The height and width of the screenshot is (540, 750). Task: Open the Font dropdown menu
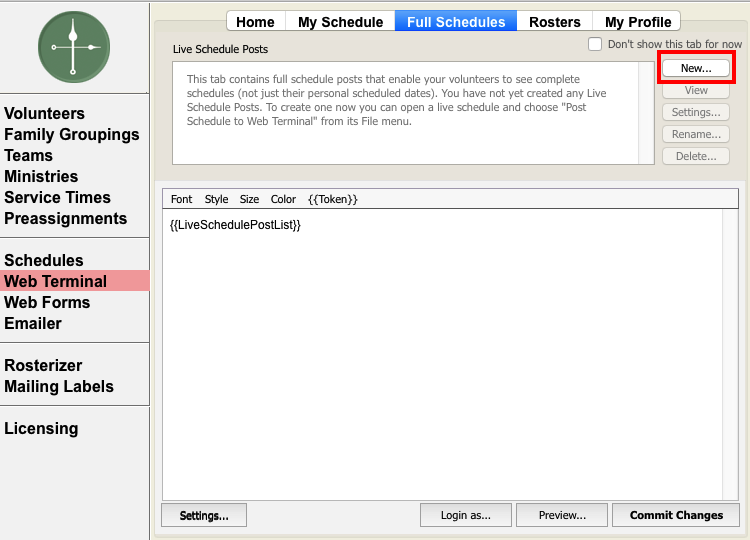click(181, 199)
